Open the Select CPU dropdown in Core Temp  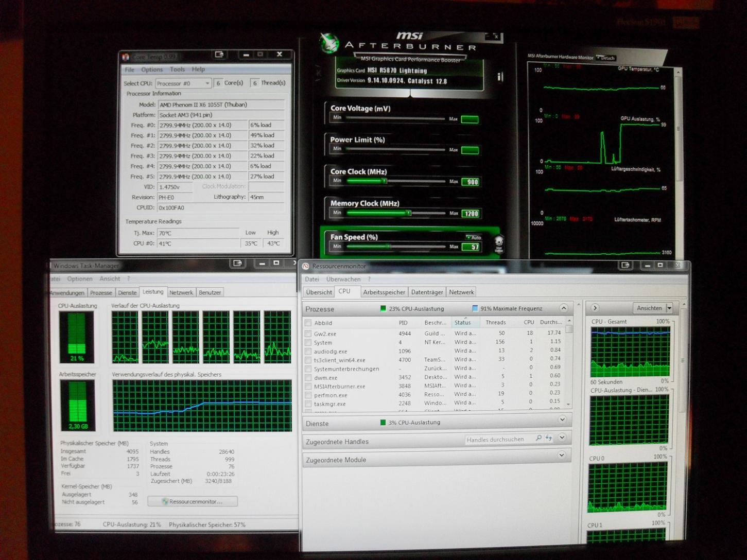(x=183, y=83)
